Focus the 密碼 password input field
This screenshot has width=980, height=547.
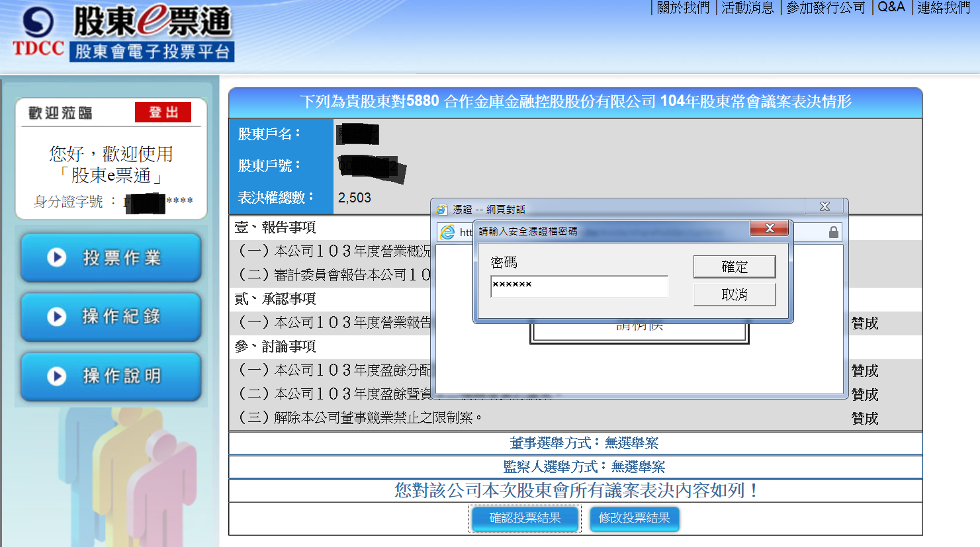pyautogui.click(x=579, y=286)
